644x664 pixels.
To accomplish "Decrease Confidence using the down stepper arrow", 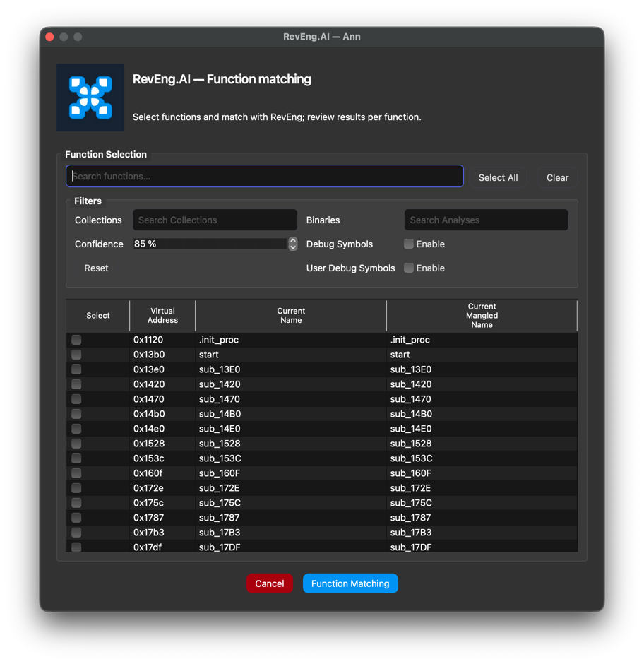I will (293, 247).
